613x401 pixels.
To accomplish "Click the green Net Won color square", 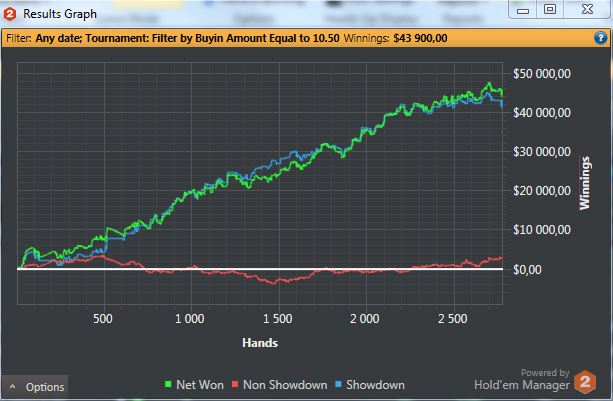I will click(x=166, y=385).
